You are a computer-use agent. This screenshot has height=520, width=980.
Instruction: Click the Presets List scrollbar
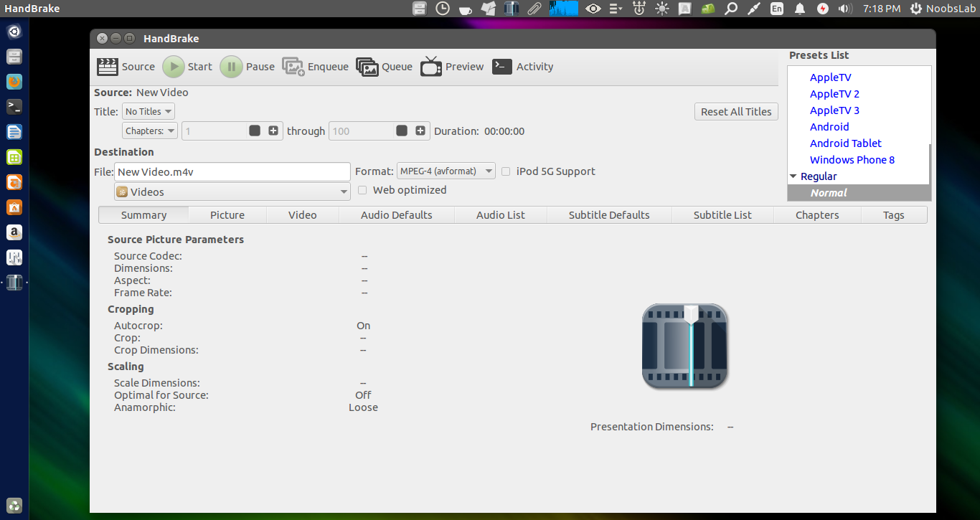point(930,164)
